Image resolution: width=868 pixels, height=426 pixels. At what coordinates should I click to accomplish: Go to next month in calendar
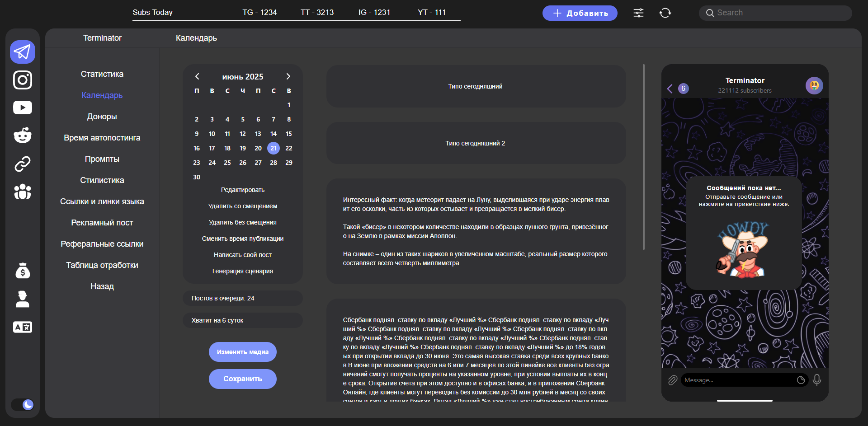click(288, 76)
